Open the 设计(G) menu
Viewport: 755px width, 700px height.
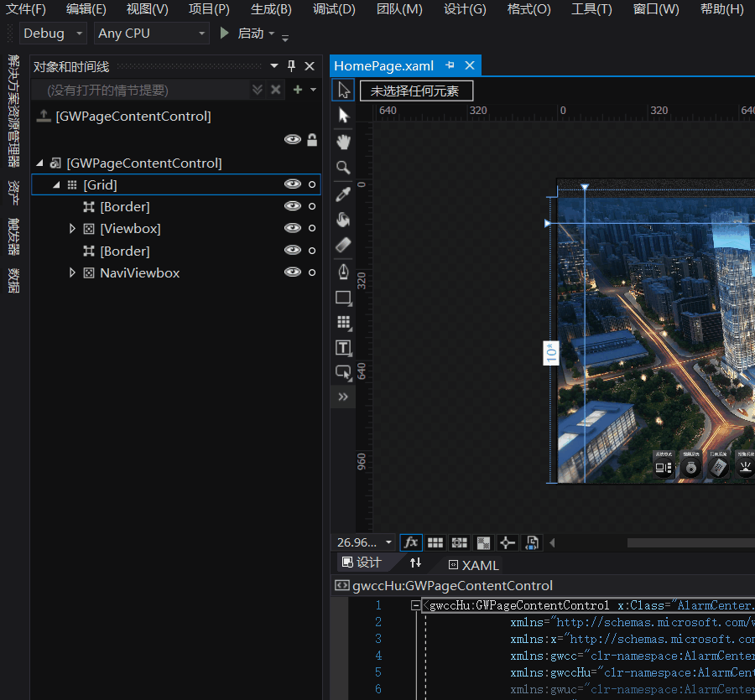coord(464,9)
